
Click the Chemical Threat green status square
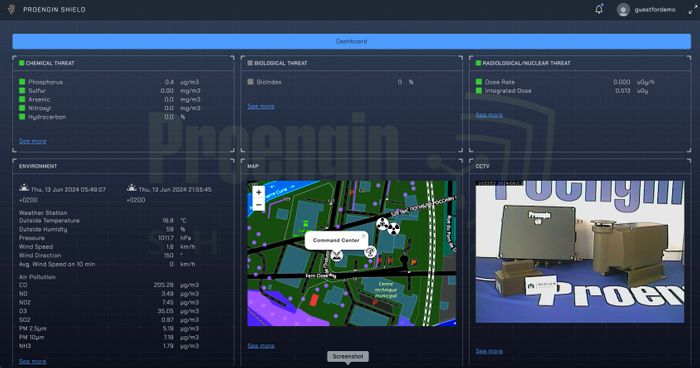tap(21, 63)
